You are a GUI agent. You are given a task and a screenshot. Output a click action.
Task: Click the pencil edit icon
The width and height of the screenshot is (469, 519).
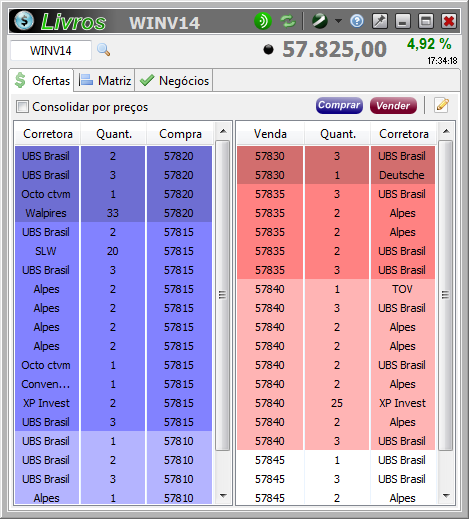pos(442,105)
